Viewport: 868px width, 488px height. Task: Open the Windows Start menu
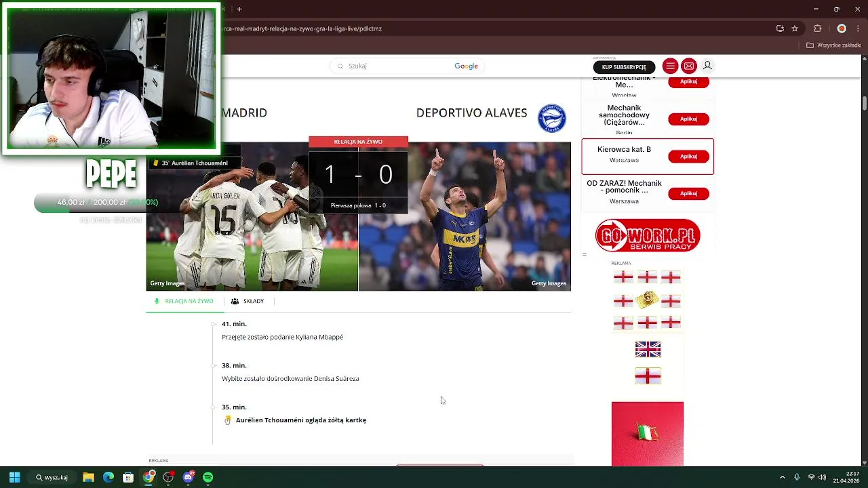click(x=14, y=477)
